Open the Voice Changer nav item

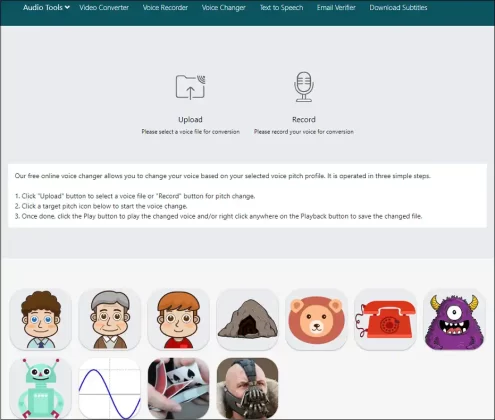coord(224,7)
